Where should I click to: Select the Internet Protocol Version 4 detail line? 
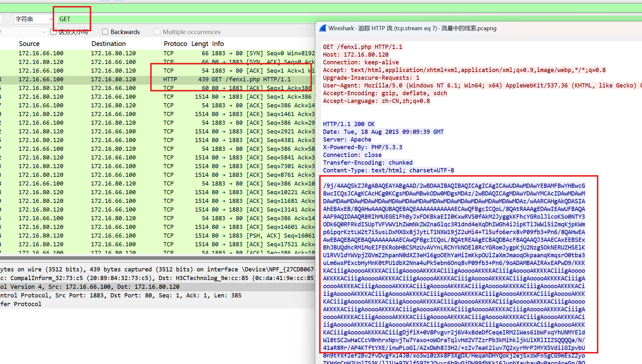click(x=158, y=287)
